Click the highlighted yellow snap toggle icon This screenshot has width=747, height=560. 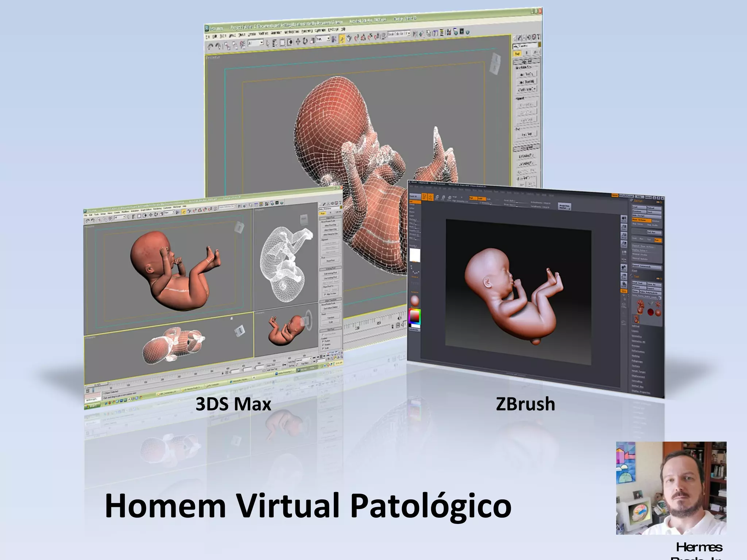tap(342, 39)
